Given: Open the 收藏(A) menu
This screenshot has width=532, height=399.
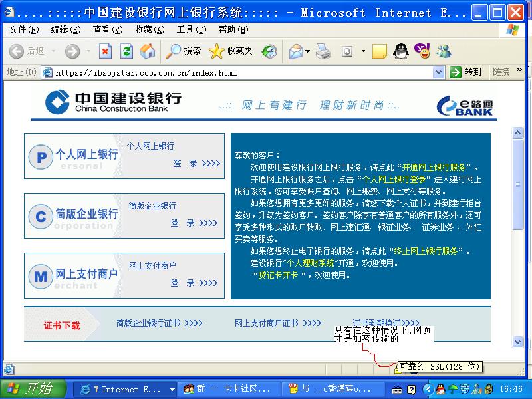Looking at the screenshot, I should tap(150, 30).
